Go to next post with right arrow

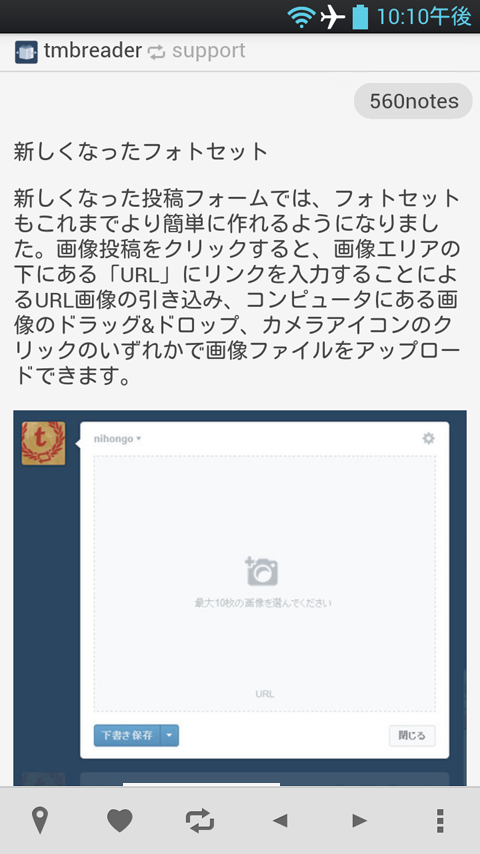click(360, 820)
